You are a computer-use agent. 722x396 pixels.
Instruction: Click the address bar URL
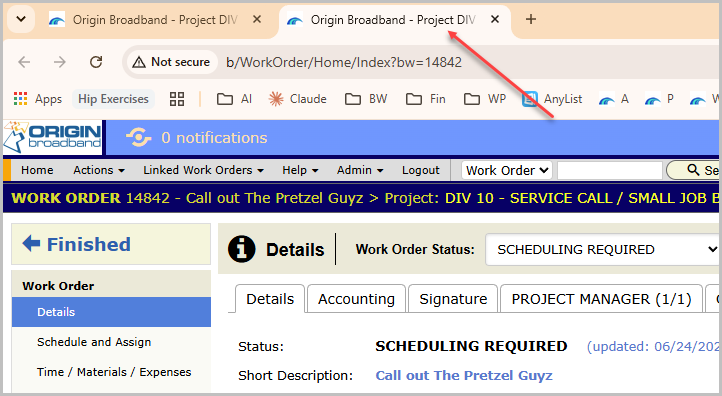[344, 62]
